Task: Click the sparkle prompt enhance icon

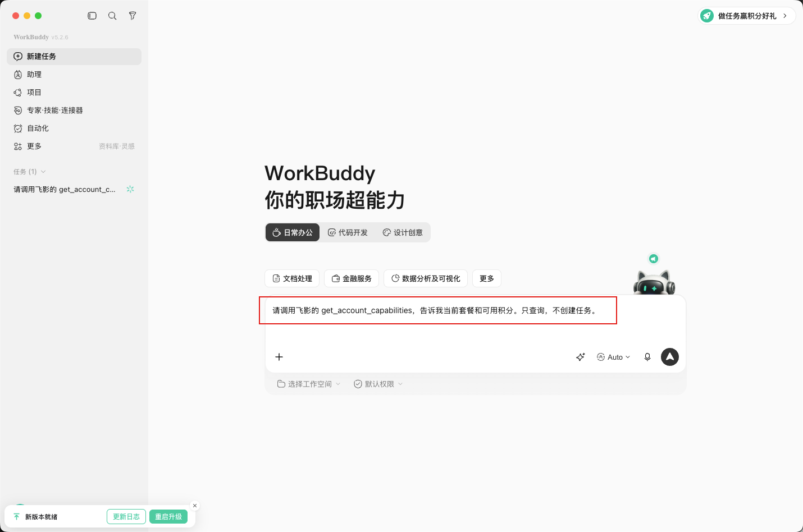Action: [581, 357]
